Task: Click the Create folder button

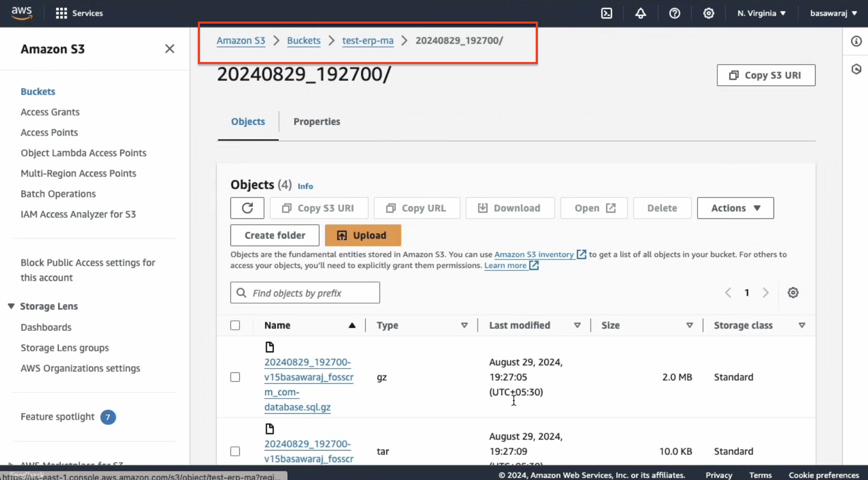Action: coord(274,235)
